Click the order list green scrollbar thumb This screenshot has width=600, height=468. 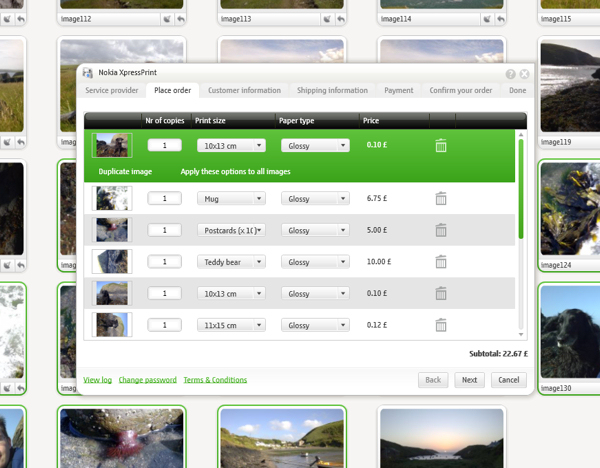coord(521,189)
